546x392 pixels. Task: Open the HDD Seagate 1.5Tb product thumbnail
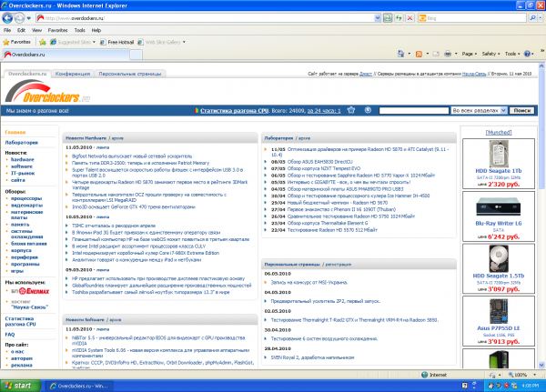(x=499, y=258)
